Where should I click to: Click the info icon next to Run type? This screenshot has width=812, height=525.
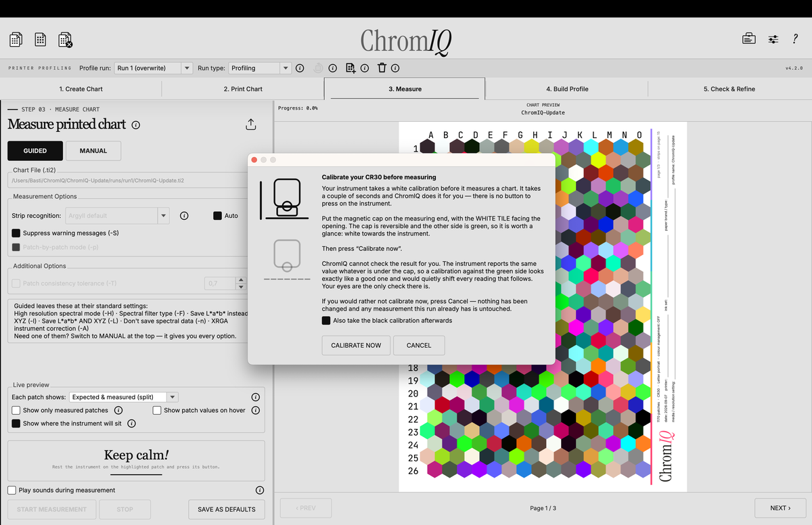(x=300, y=68)
